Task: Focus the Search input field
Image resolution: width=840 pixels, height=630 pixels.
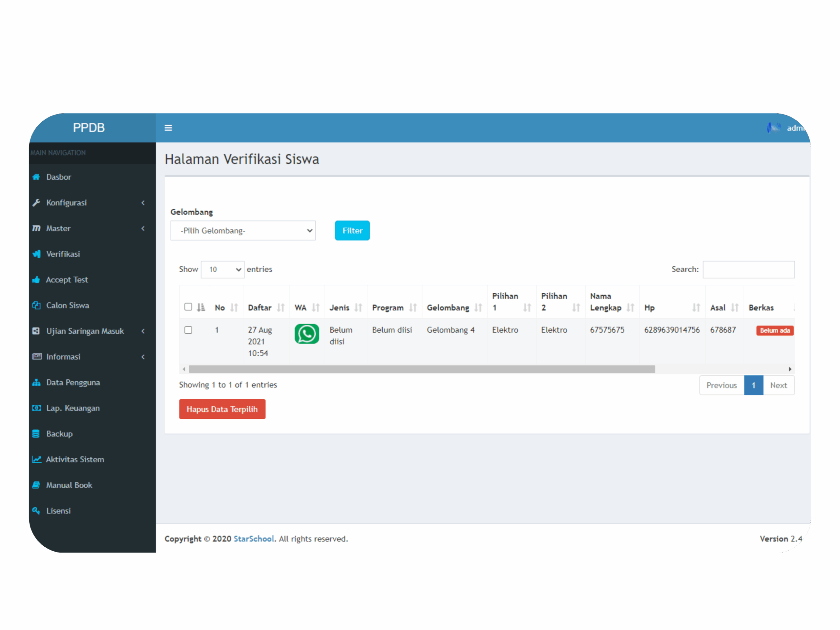Action: [x=749, y=270]
